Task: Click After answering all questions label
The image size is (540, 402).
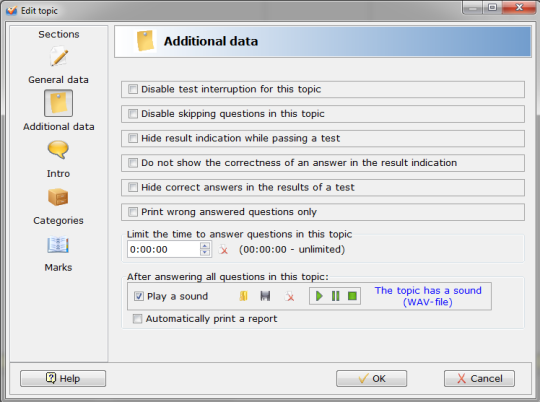Action: tap(228, 277)
